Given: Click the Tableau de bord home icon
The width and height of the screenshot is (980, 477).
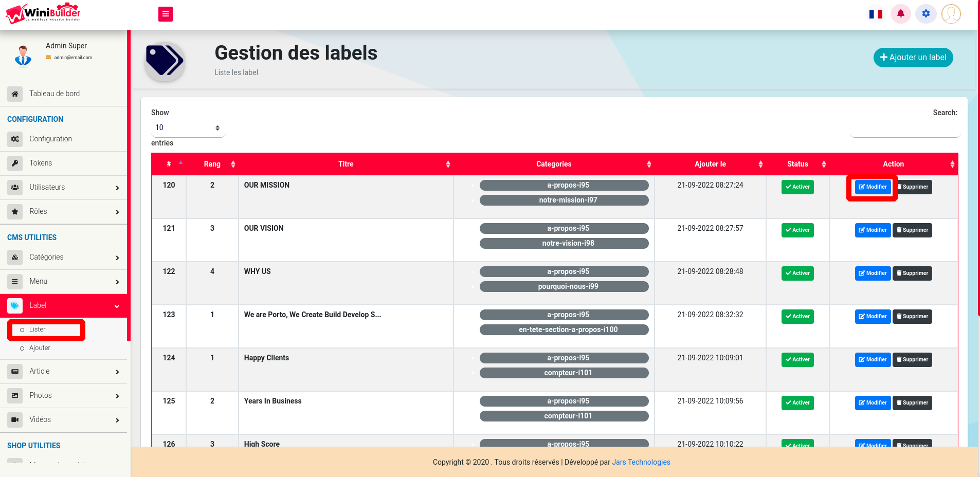Looking at the screenshot, I should tap(15, 94).
